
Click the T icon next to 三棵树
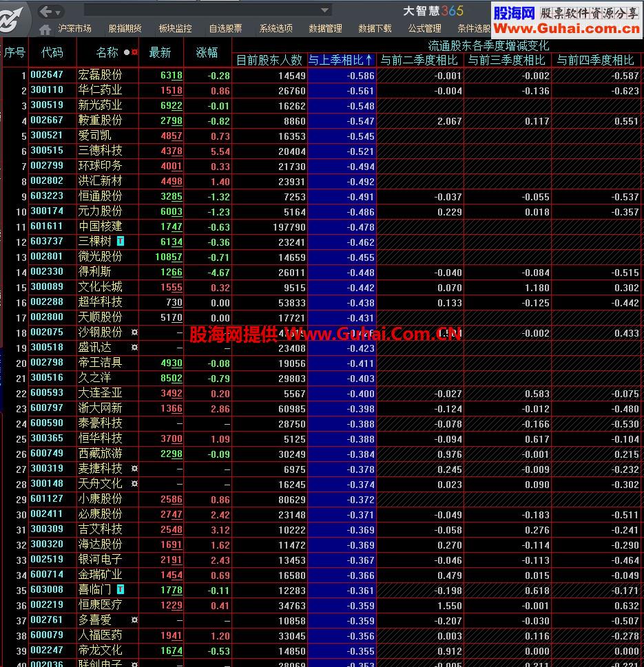point(121,241)
